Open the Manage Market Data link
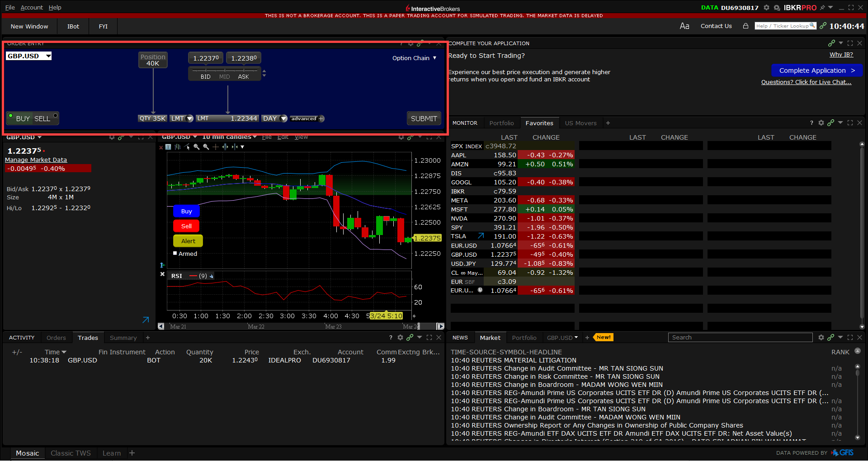Viewport: 868px width, 461px height. [36, 160]
